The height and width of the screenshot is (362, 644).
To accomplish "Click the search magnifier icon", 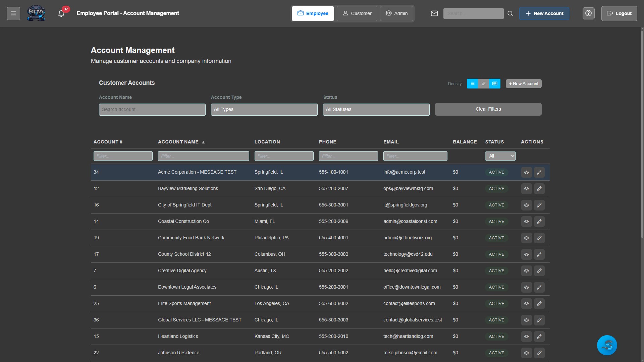I will pyautogui.click(x=510, y=13).
